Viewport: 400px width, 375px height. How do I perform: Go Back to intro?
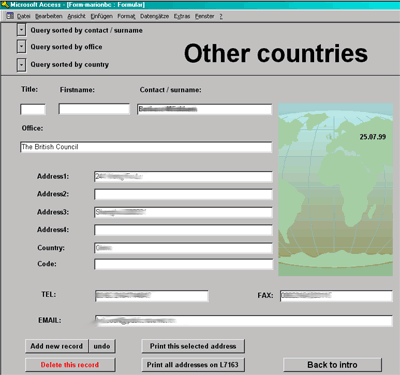click(x=332, y=365)
